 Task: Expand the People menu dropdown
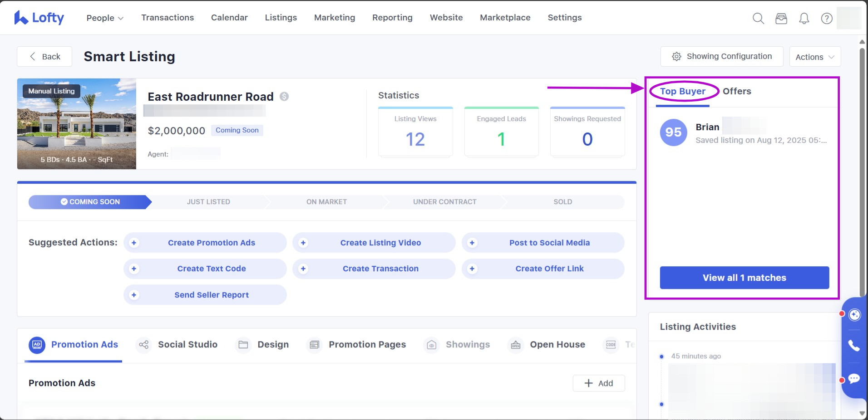point(105,18)
